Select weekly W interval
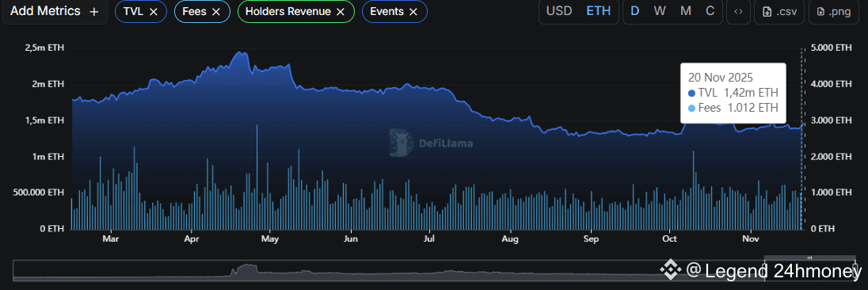The image size is (868, 290). tap(660, 12)
